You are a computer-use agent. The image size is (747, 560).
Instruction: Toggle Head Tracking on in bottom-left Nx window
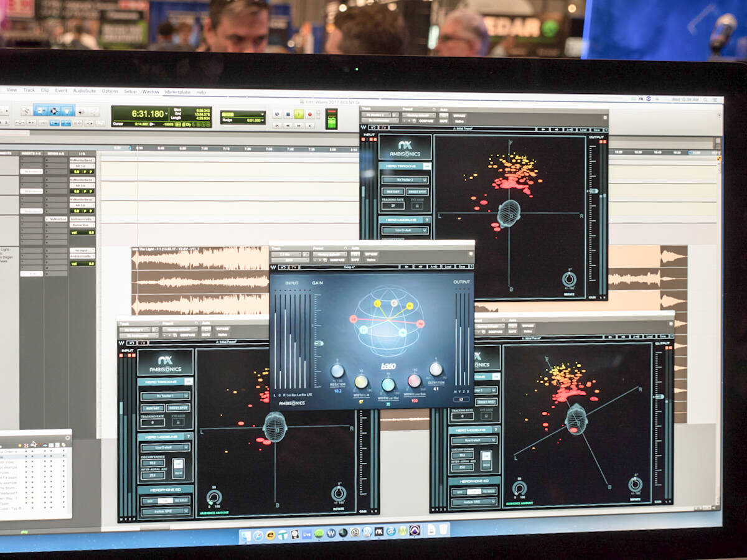click(x=188, y=381)
